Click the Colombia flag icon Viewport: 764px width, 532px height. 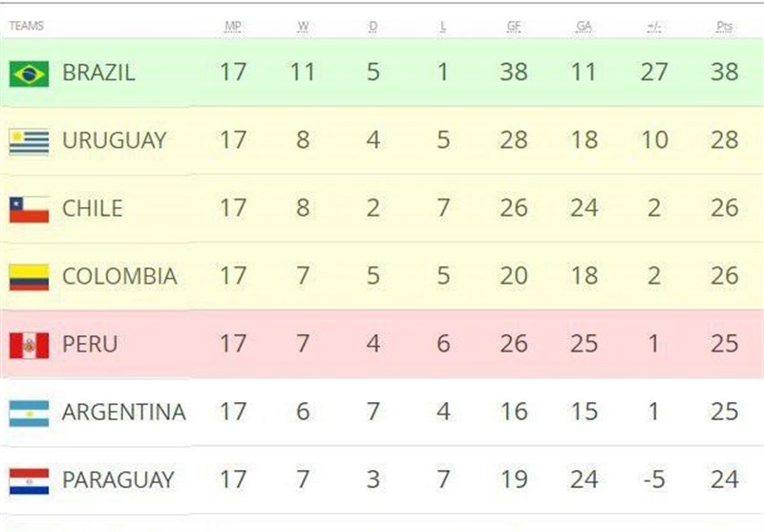click(x=29, y=277)
